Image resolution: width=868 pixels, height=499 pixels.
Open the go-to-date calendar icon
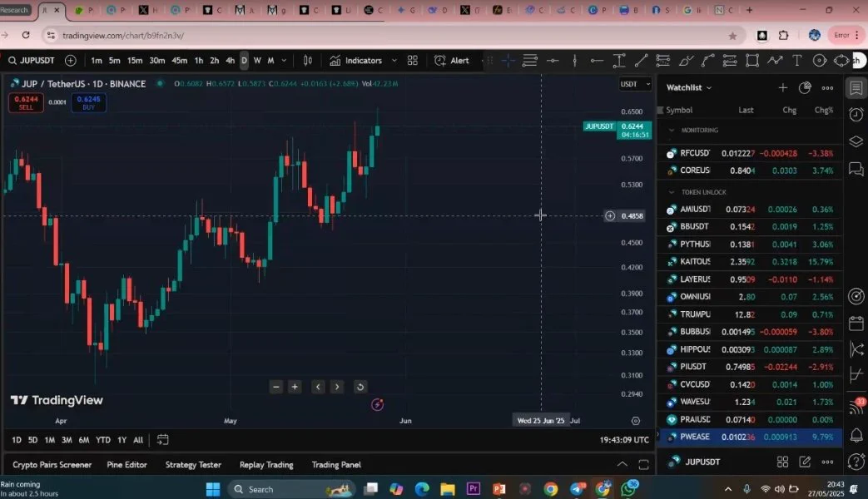click(x=162, y=440)
